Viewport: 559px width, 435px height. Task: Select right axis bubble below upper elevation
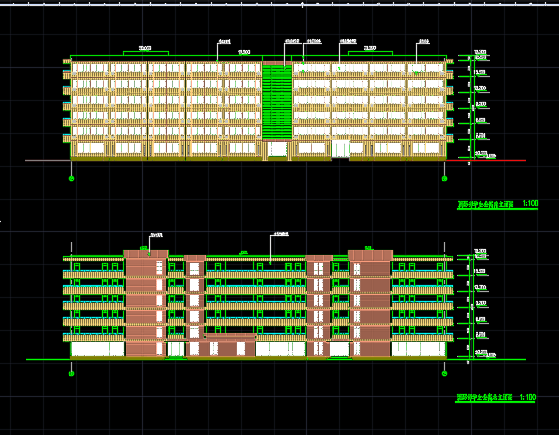point(444,179)
